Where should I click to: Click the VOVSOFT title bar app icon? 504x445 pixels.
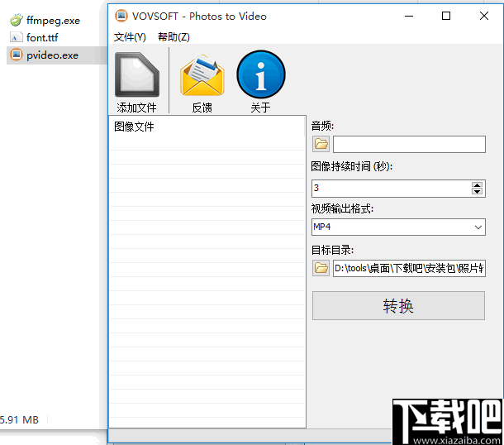[121, 16]
